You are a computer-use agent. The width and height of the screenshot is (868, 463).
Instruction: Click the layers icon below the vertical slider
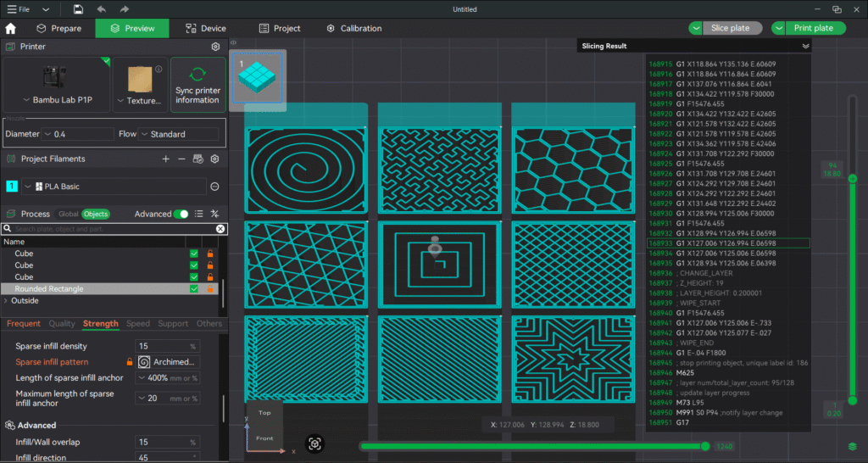[853, 446]
